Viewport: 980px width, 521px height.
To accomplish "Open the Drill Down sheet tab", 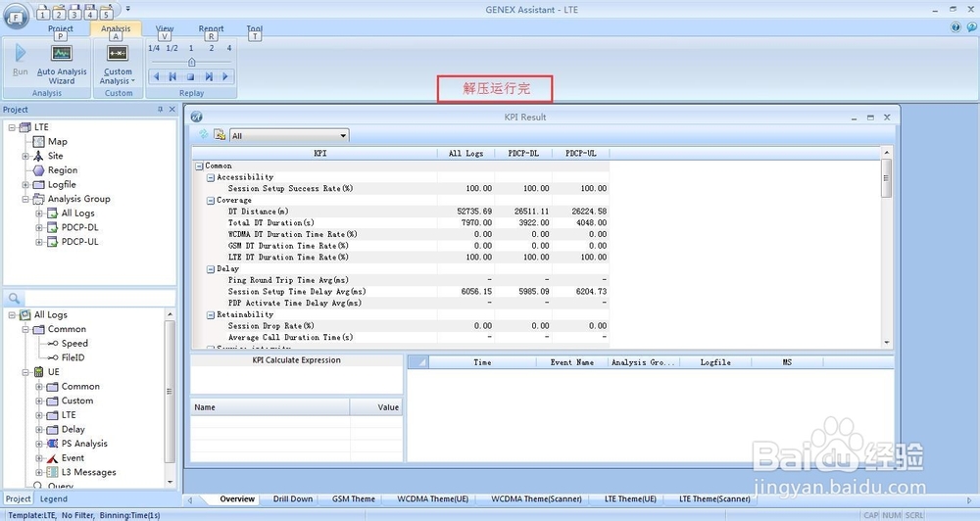I will [292, 499].
